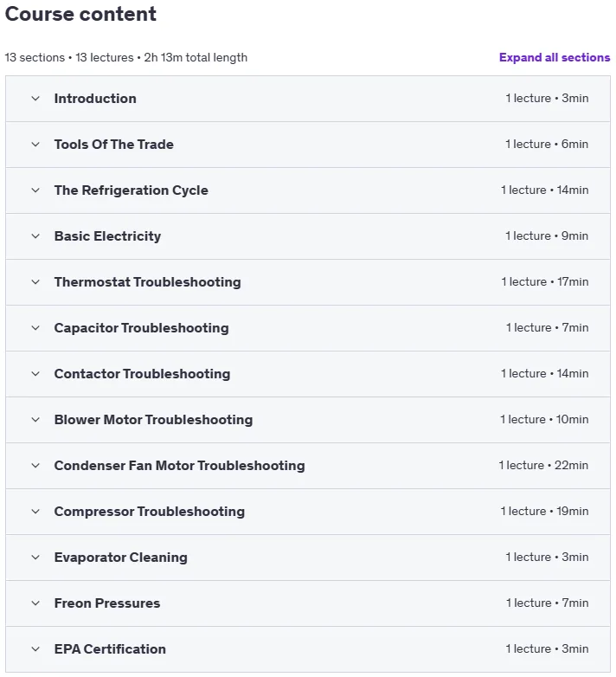
Task: Open Condenser Fan Motor Troubleshooting chevron
Action: 35,466
